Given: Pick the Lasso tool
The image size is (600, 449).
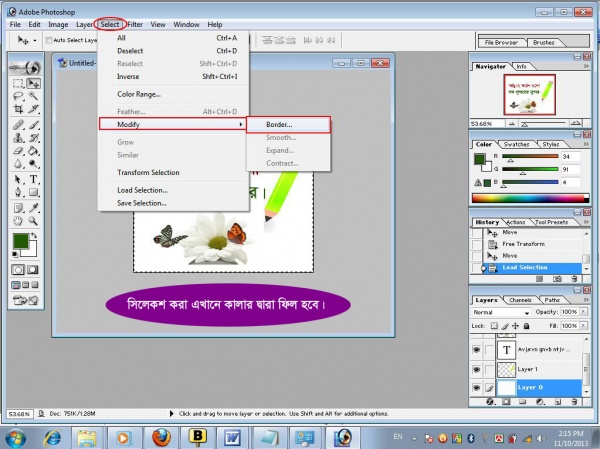Looking at the screenshot, I should point(18,96).
